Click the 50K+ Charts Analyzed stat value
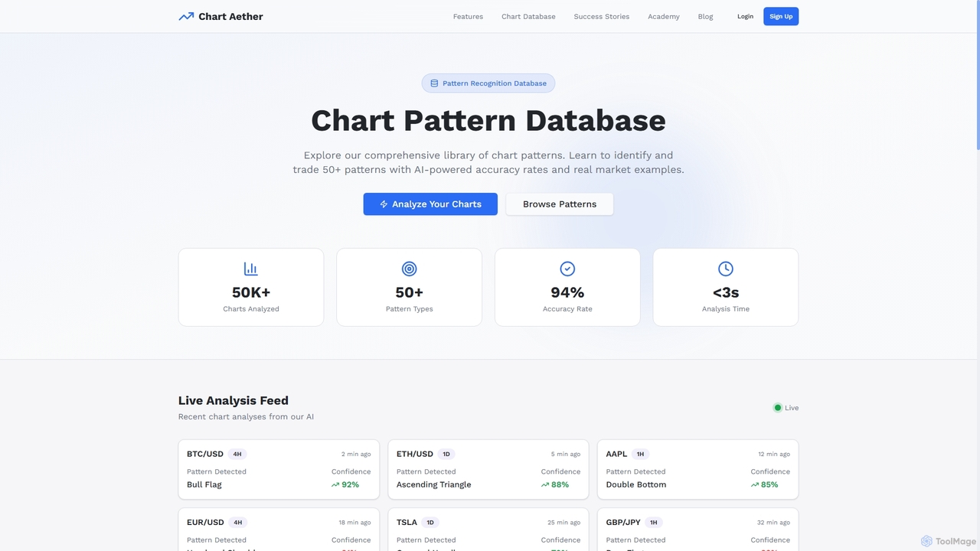 (251, 292)
